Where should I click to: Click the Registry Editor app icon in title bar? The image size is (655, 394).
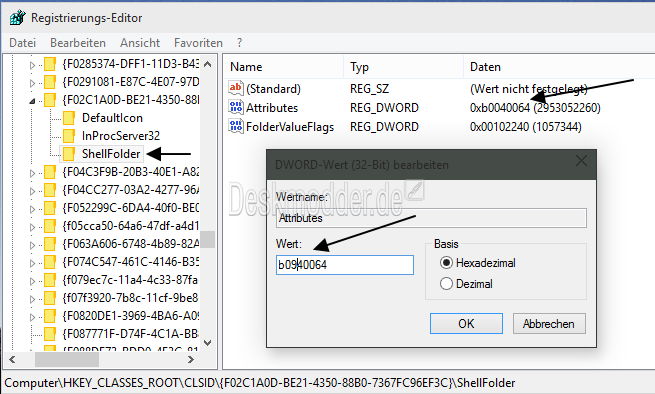point(18,18)
